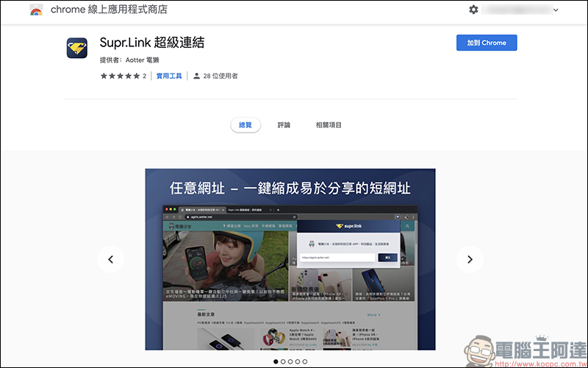588x368 pixels.
Task: Click the Supr.Link 超級連結 title text
Action: pyautogui.click(x=152, y=43)
